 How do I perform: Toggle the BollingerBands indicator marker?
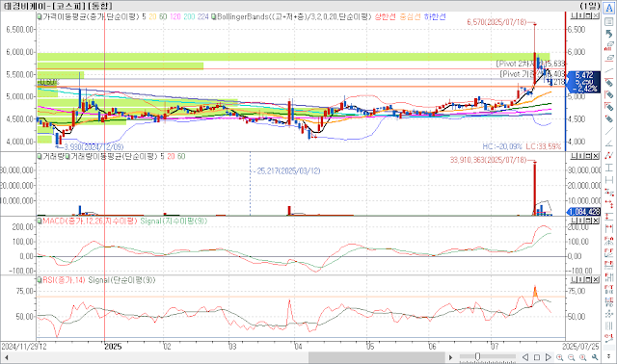213,16
